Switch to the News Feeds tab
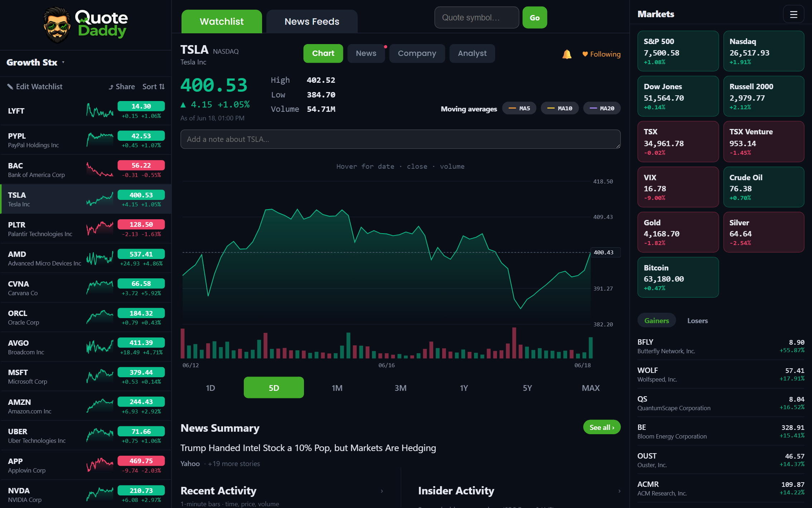This screenshot has height=508, width=812. pos(312,21)
